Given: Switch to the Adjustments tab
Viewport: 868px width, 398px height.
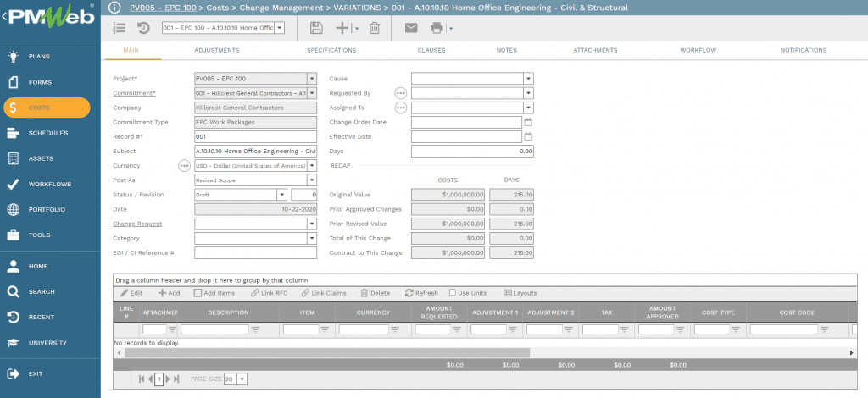Looking at the screenshot, I should click(x=217, y=50).
